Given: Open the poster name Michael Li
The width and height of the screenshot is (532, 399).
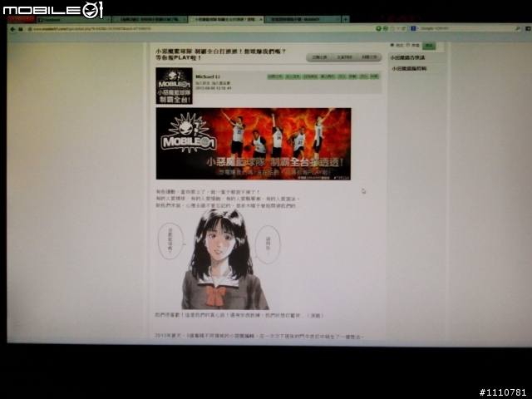Looking at the screenshot, I should point(208,76).
